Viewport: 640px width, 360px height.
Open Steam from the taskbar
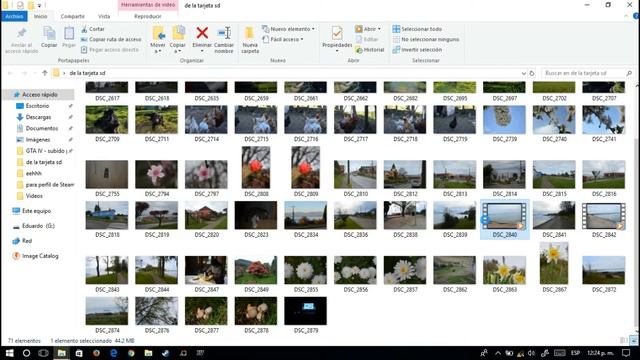click(x=165, y=353)
